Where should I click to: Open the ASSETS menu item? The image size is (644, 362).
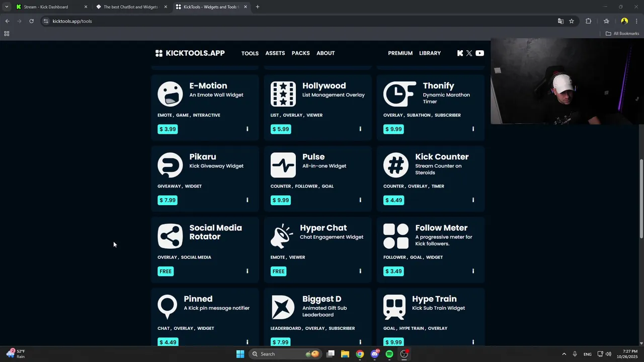coord(275,53)
